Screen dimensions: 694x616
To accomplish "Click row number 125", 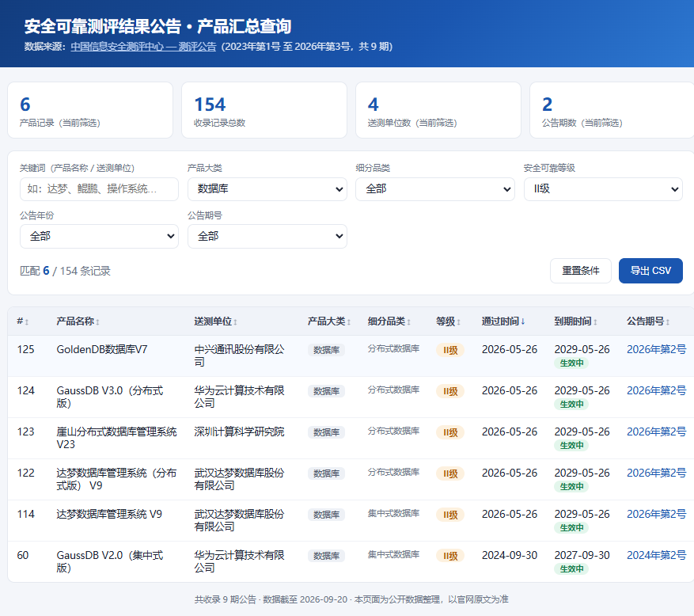I will coord(25,349).
